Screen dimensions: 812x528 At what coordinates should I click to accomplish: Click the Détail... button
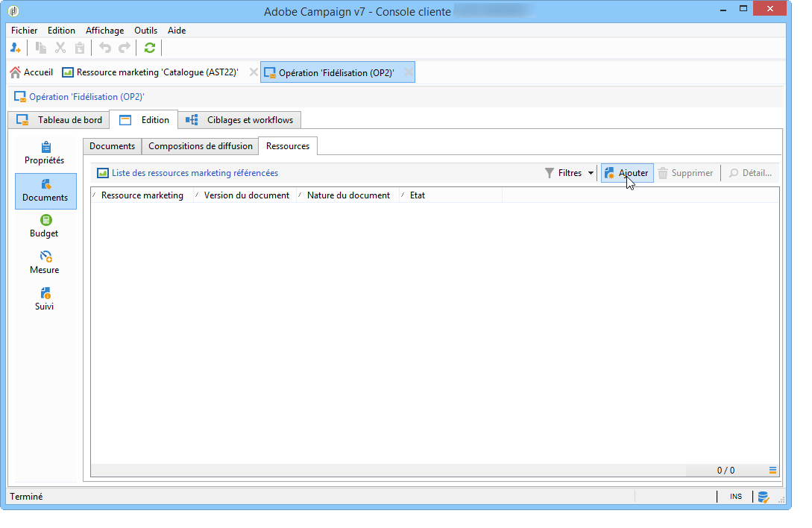[x=750, y=173]
